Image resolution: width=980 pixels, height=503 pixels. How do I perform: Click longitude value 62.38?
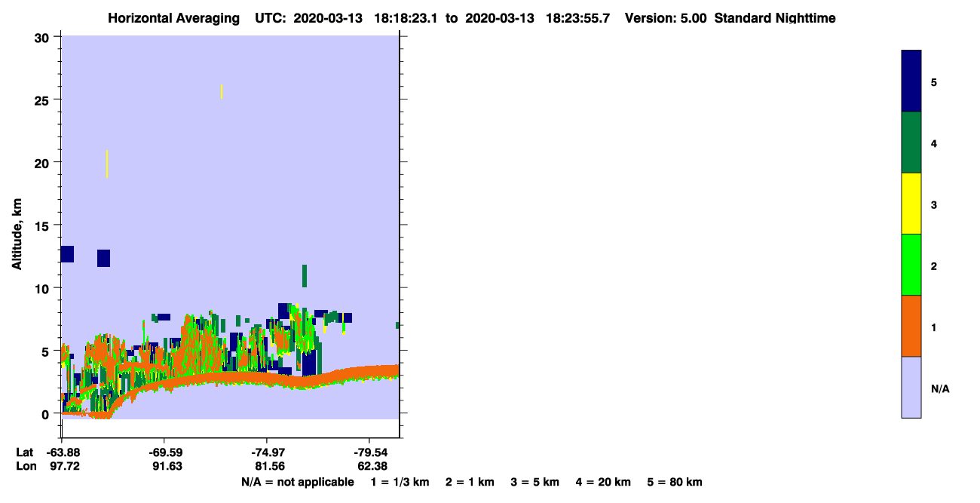371,466
